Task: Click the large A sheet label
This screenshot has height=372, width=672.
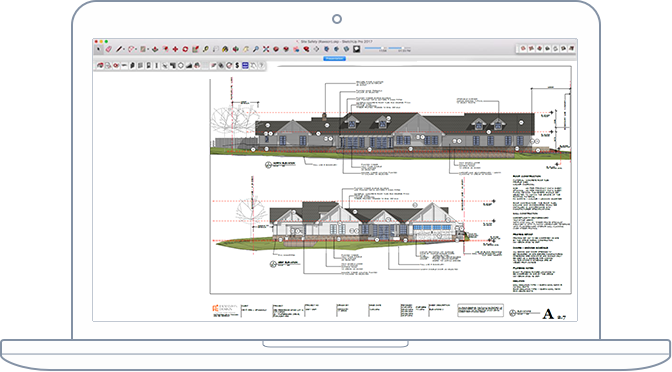Action: click(548, 314)
